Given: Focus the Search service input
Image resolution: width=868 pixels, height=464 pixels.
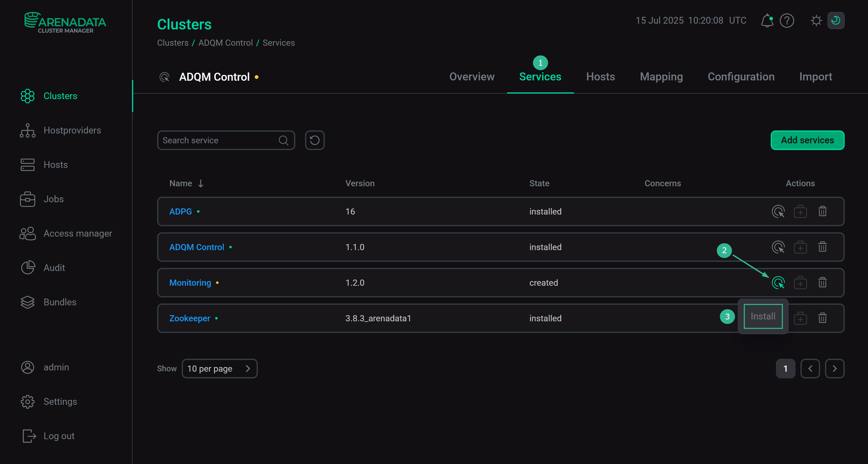Looking at the screenshot, I should point(219,140).
